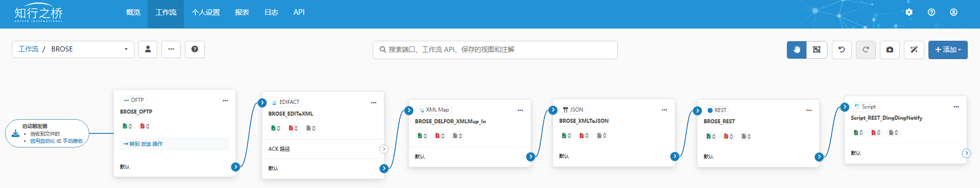980x188 pixels.
Task: Open BROSE_EDIToXML connector options ellipsis
Action: (x=374, y=102)
